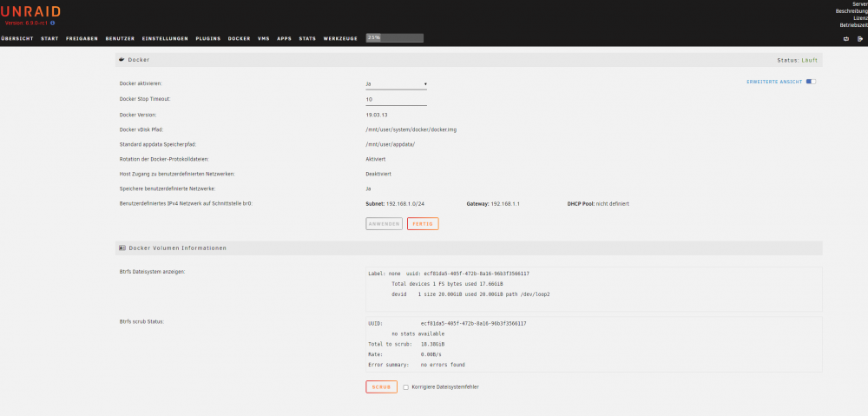Image resolution: width=868 pixels, height=416 pixels.
Task: Click the Docker Volumen Informationen header icon
Action: [122, 248]
